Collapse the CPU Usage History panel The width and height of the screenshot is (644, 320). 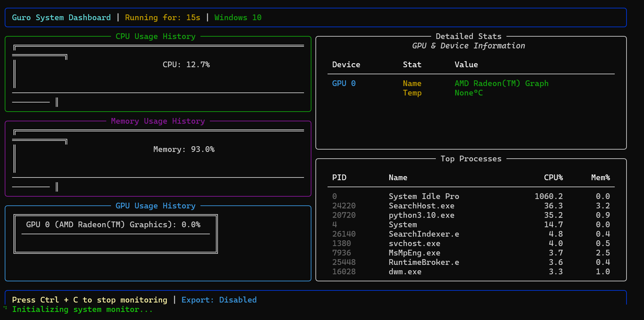pos(155,36)
